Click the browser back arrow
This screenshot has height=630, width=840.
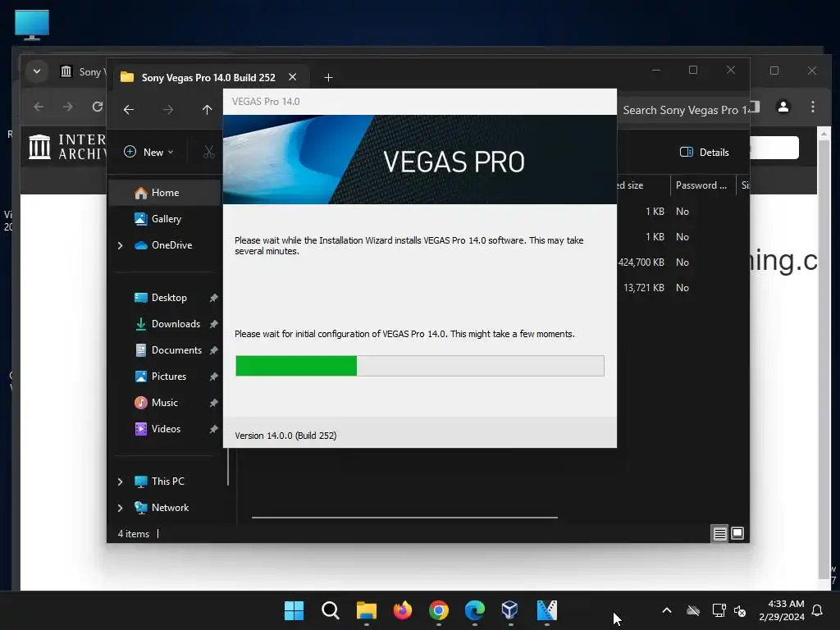pyautogui.click(x=39, y=107)
